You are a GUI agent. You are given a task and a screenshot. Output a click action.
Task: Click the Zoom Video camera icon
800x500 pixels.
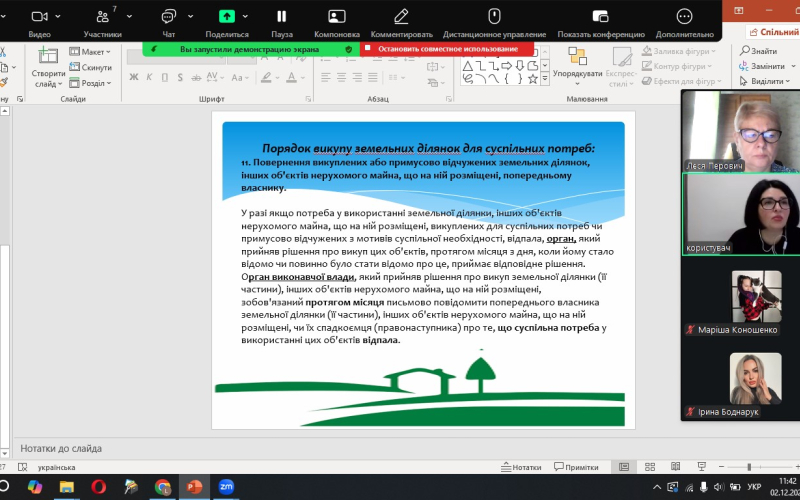pyautogui.click(x=39, y=17)
